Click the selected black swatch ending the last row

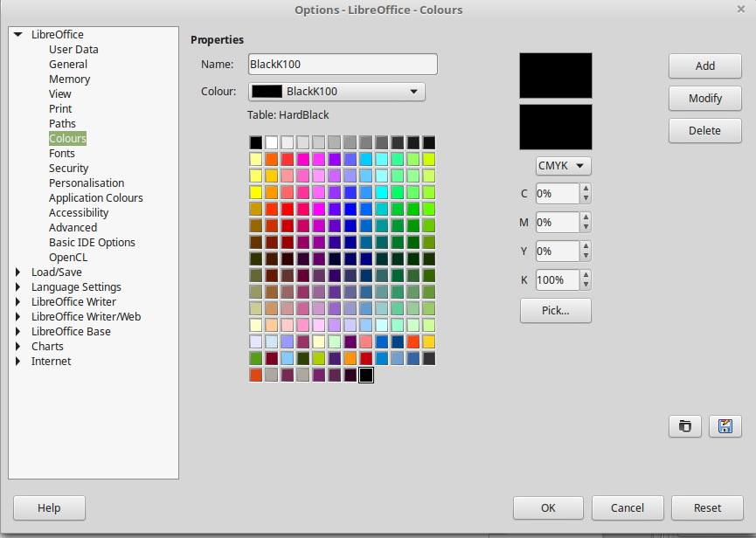(x=366, y=376)
